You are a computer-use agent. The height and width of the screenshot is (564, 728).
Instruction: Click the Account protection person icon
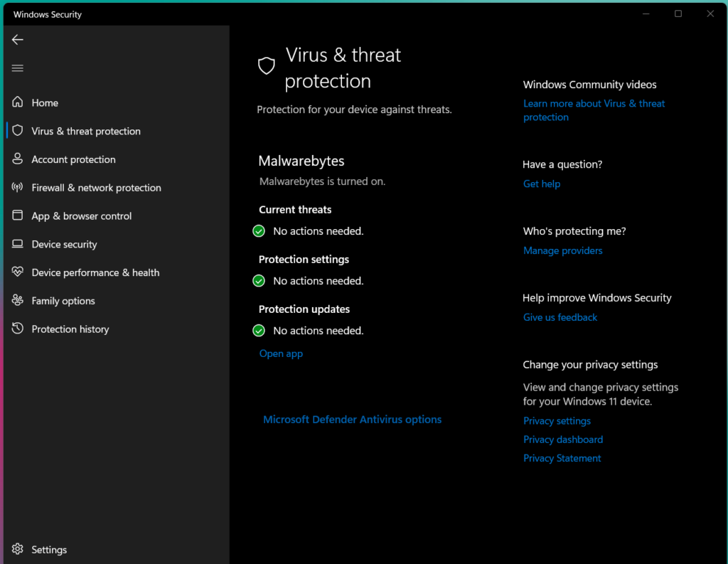click(18, 159)
